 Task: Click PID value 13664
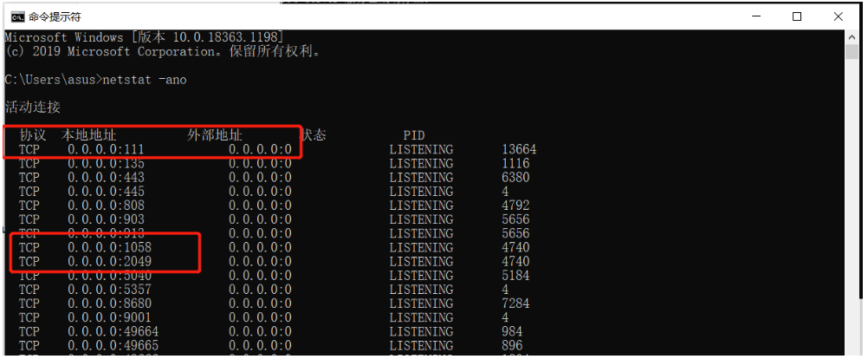tap(519, 149)
